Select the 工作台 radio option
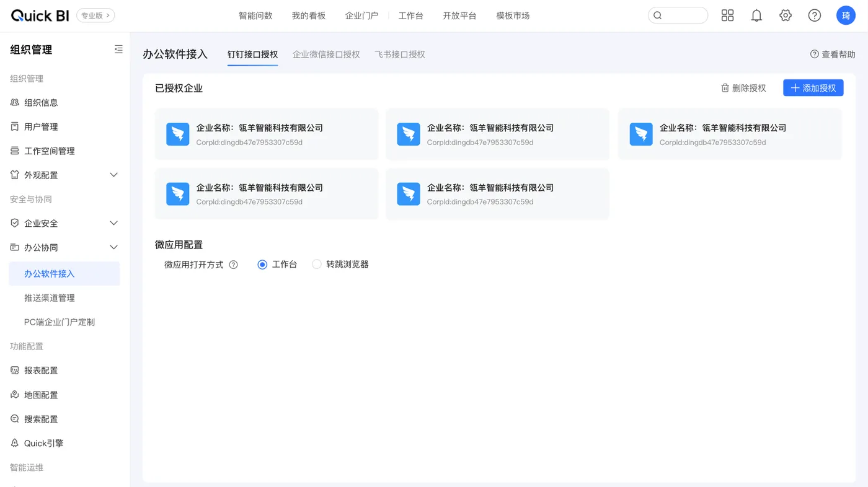This screenshot has height=487, width=868. pos(262,265)
